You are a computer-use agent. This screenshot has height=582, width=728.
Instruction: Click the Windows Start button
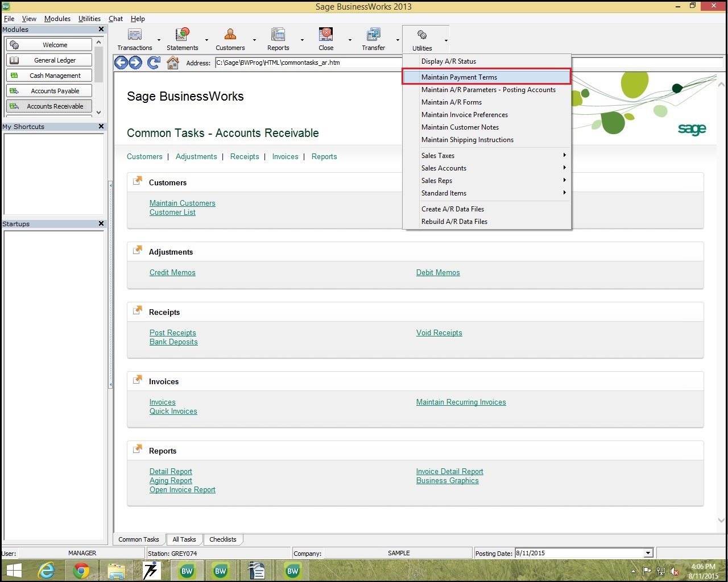coord(14,571)
